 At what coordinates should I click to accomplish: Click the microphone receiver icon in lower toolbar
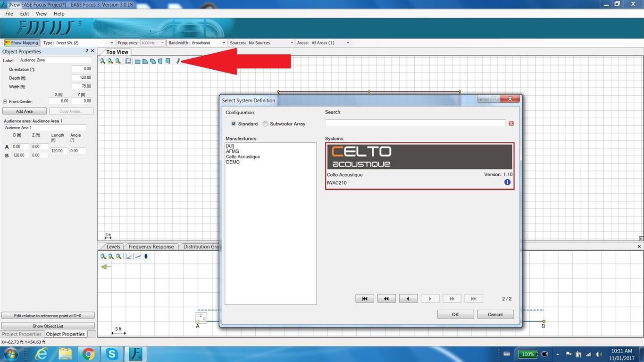pos(146,257)
